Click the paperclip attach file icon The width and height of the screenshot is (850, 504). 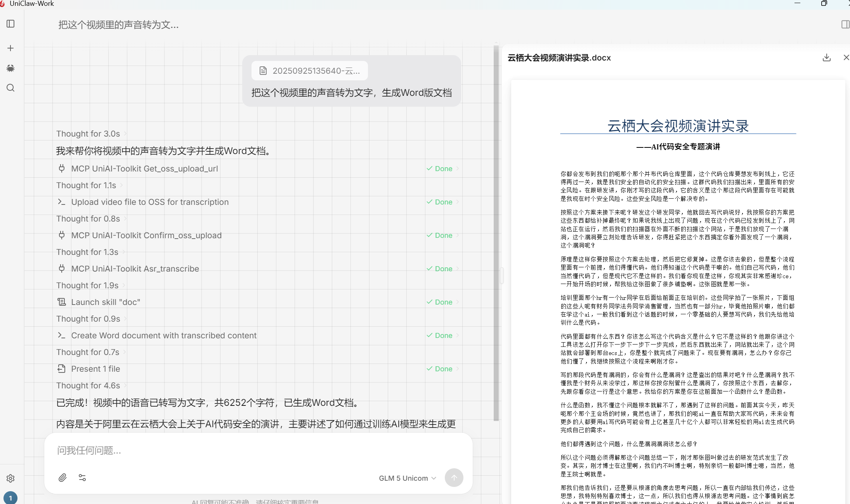62,478
